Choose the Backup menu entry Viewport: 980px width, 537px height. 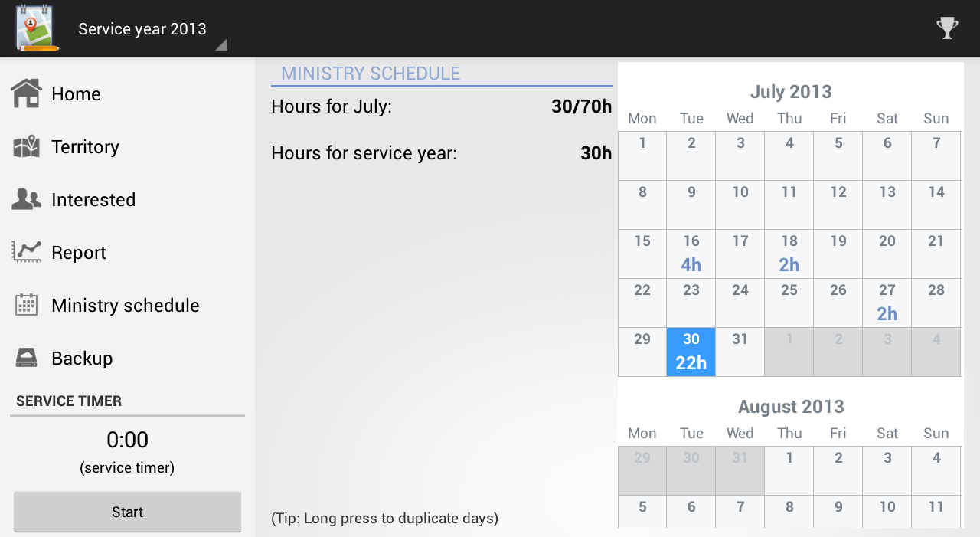pos(127,358)
